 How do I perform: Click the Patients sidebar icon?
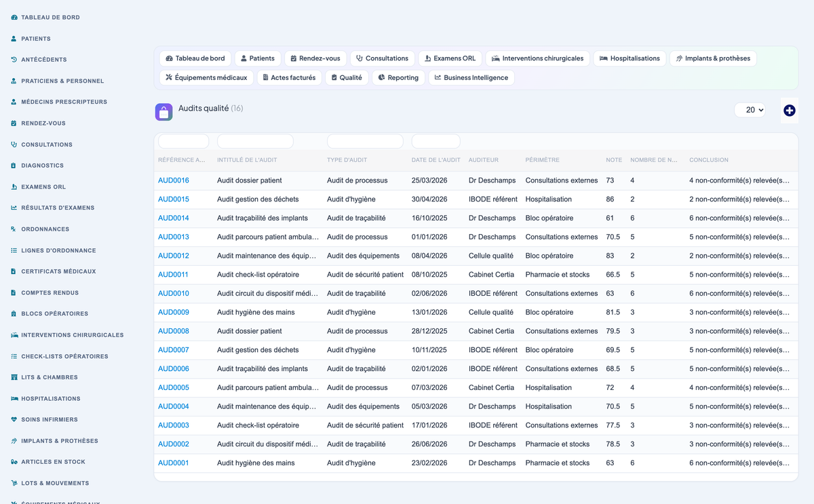pos(14,39)
